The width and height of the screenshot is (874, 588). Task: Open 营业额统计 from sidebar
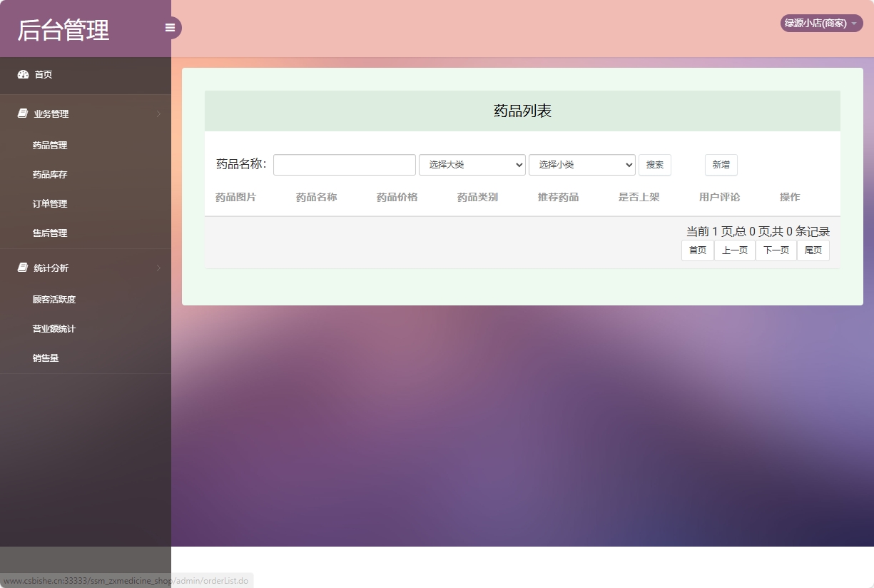click(x=55, y=328)
